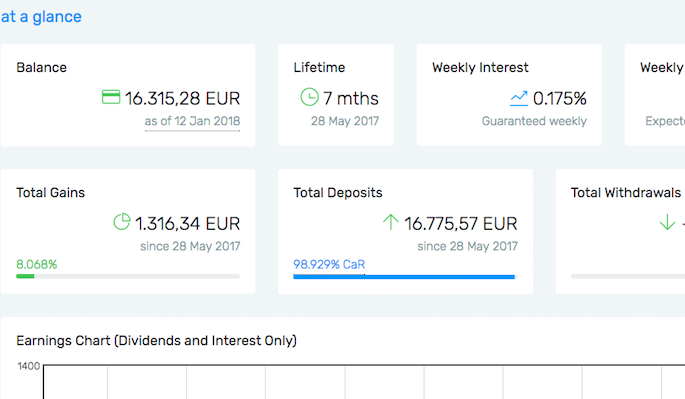685x399 pixels.
Task: Open the 'at a glance' heading link
Action: pos(41,17)
